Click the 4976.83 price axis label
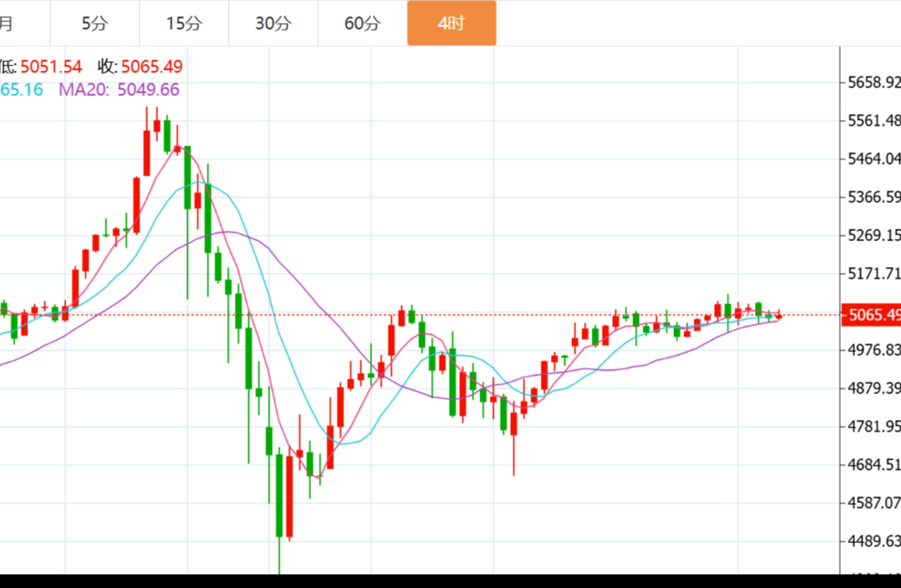The height and width of the screenshot is (588, 901). [x=874, y=350]
